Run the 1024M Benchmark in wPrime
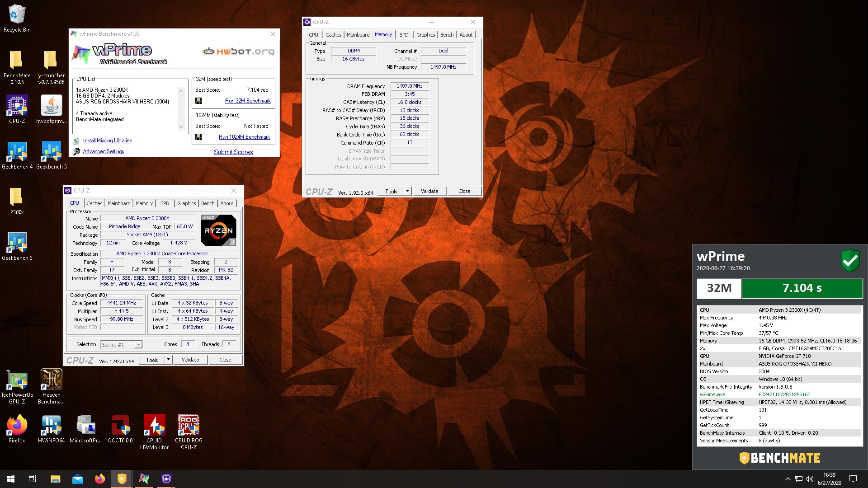Viewport: 868px width, 488px height. (x=244, y=137)
